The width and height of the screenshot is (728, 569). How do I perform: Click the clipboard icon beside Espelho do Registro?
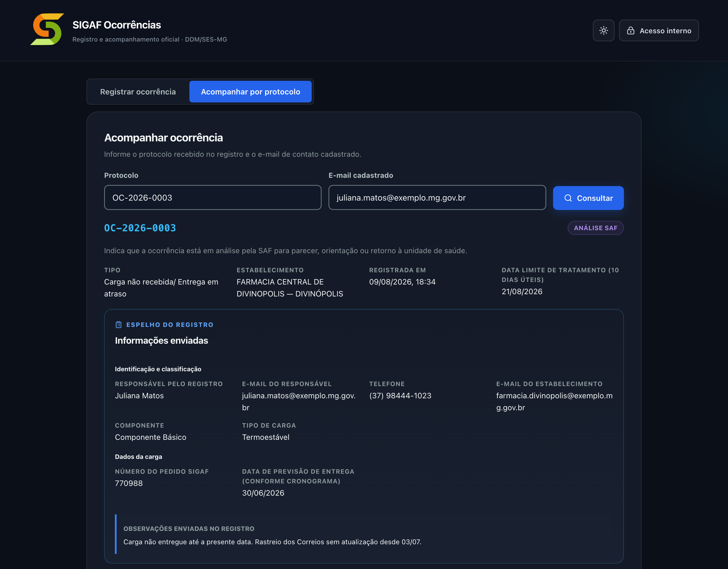coord(118,325)
